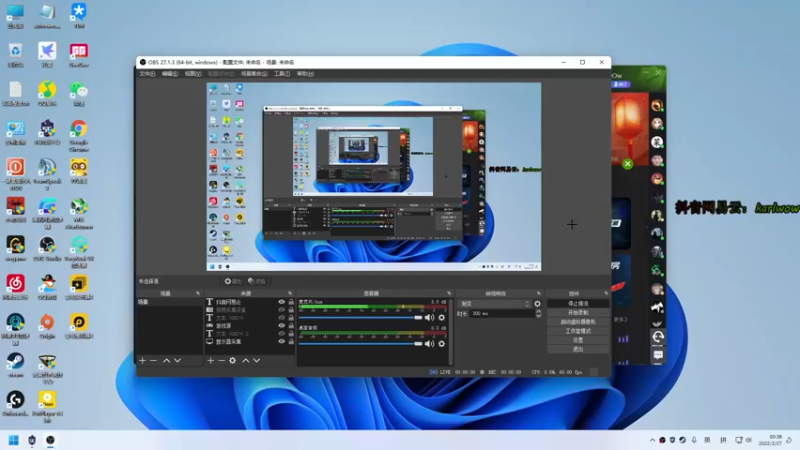The image size is (800, 450).
Task: Open the 工具(T) menu
Action: pyautogui.click(x=282, y=74)
